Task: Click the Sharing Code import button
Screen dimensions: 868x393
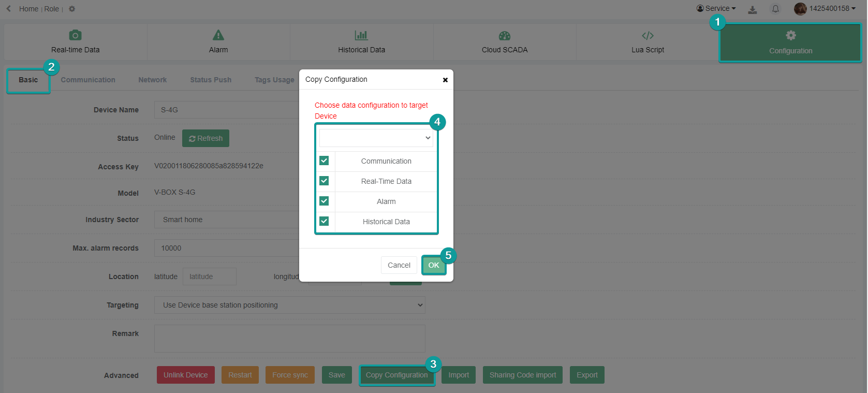Action: click(523, 375)
